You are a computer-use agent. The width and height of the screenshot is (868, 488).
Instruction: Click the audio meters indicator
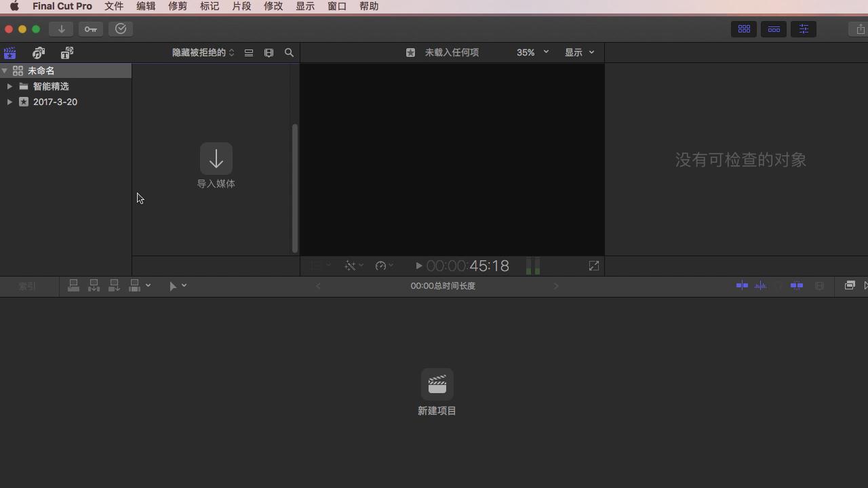point(533,266)
